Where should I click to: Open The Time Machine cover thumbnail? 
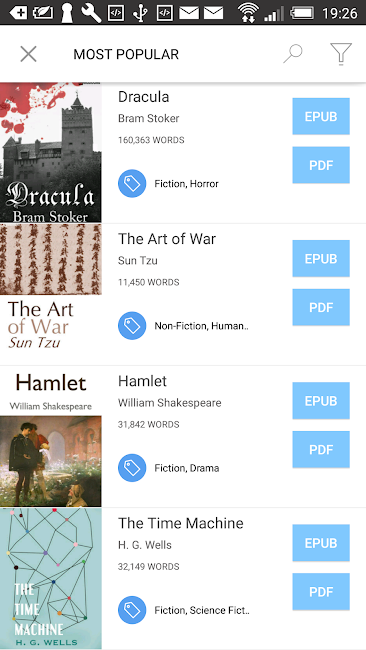(x=51, y=579)
